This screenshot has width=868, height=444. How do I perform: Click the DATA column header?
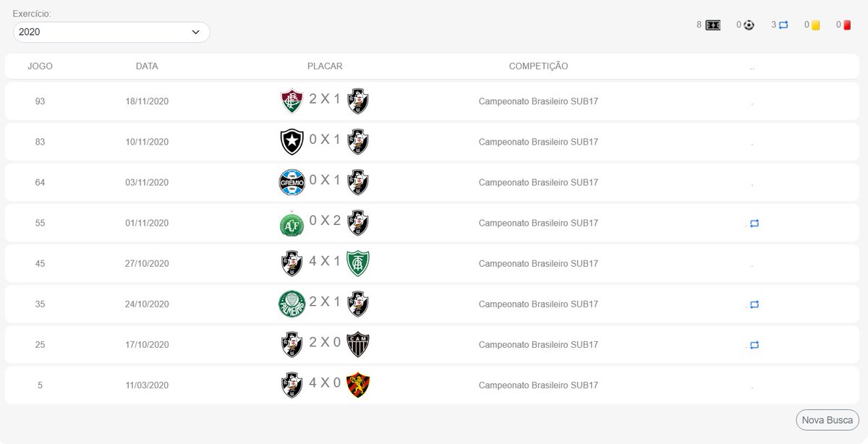pyautogui.click(x=147, y=67)
